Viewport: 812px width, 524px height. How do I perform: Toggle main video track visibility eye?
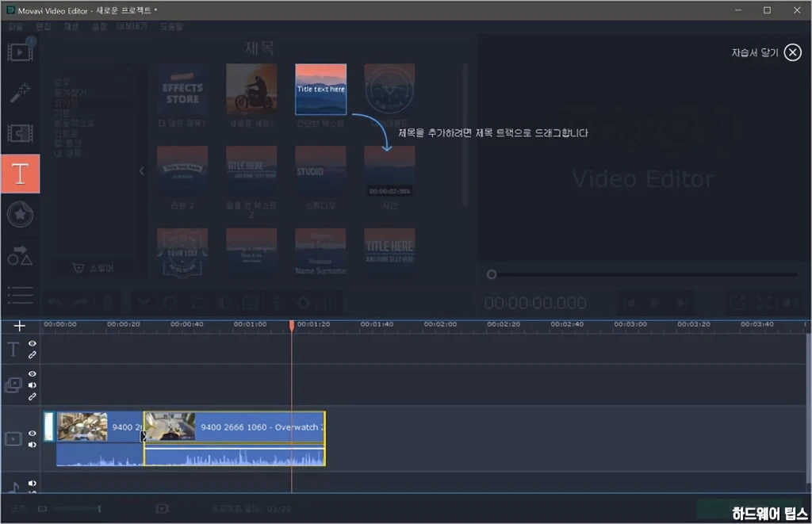(x=32, y=434)
